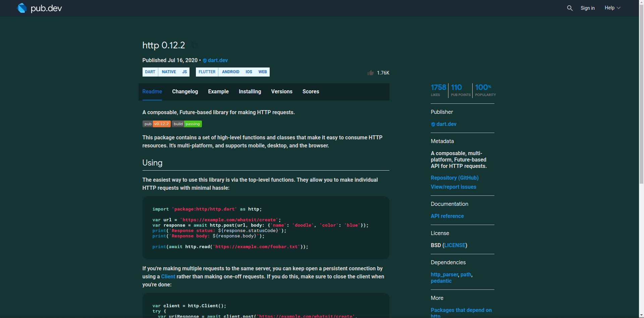Open the Versions tab
Screen dimensions: 644x318
point(282,92)
